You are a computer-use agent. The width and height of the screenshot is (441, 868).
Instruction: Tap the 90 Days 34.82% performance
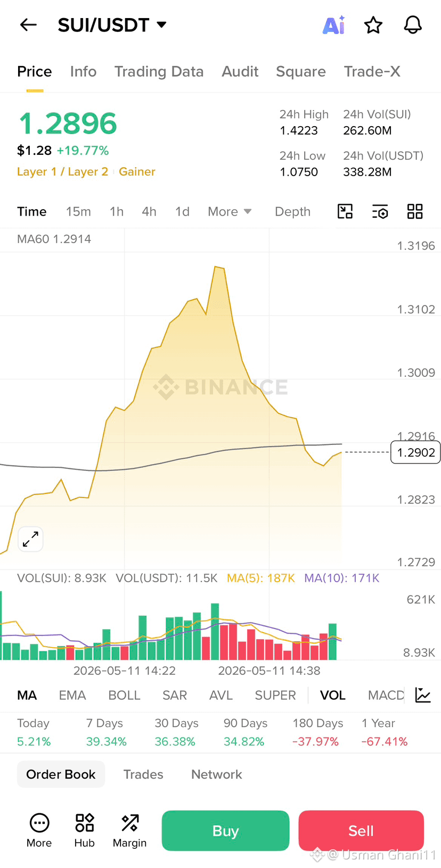[246, 732]
